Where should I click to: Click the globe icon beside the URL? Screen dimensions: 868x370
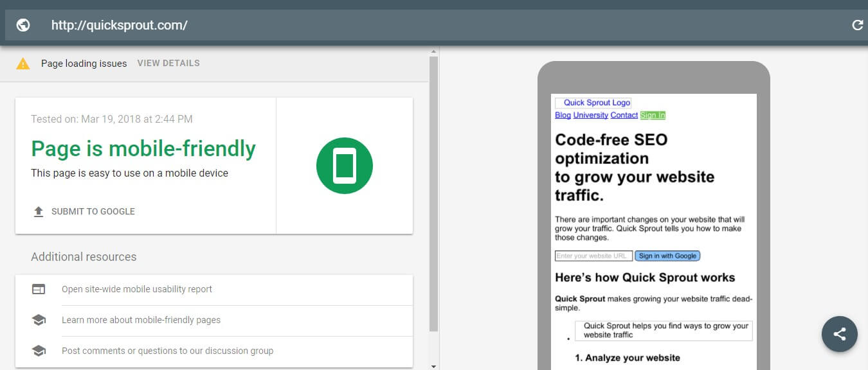click(x=24, y=25)
